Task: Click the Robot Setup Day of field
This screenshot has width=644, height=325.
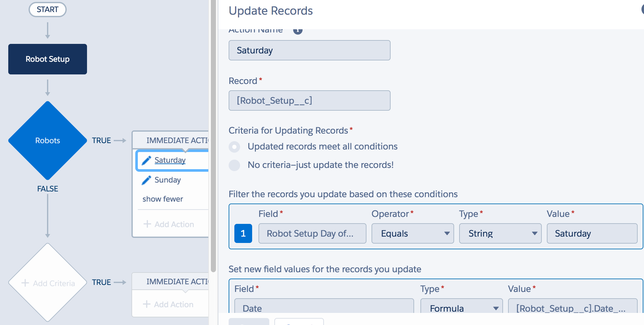Action: [x=312, y=233]
